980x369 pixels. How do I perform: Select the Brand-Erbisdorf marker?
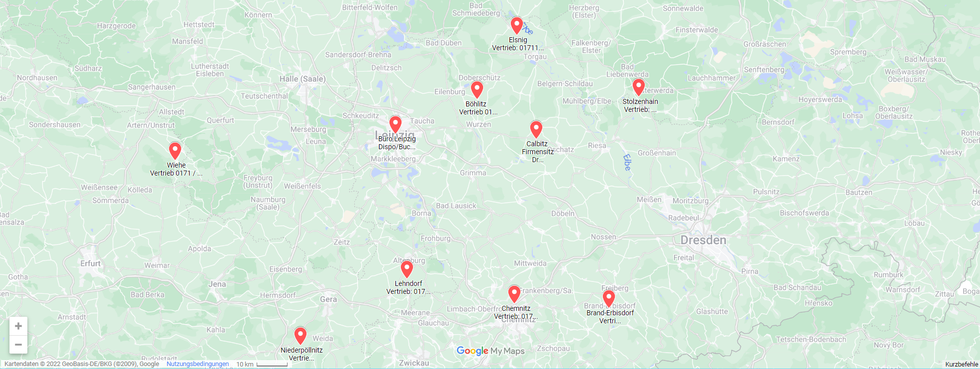point(609,298)
